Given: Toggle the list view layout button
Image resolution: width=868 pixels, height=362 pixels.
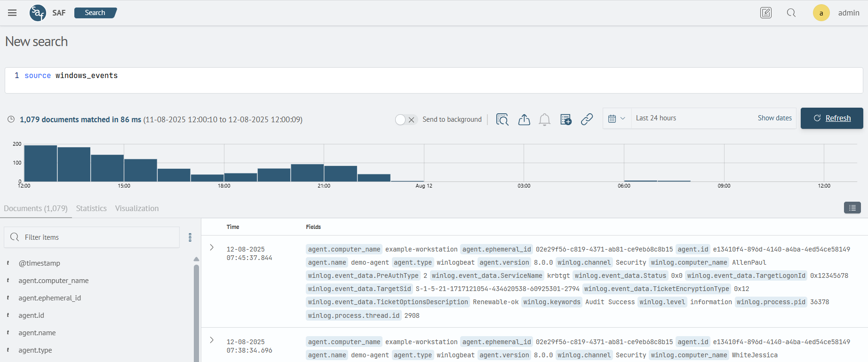Looking at the screenshot, I should coord(852,208).
